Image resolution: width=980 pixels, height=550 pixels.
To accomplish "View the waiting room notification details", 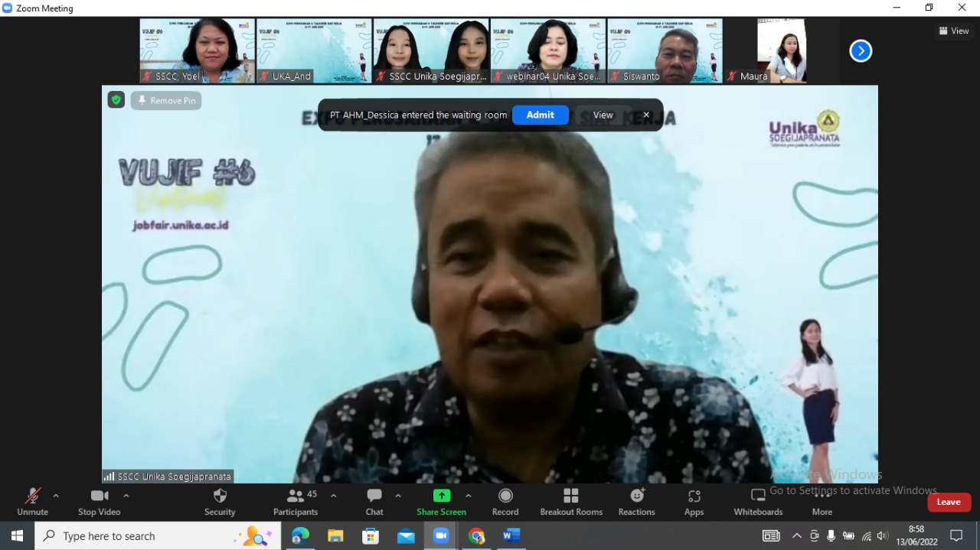I will (603, 115).
